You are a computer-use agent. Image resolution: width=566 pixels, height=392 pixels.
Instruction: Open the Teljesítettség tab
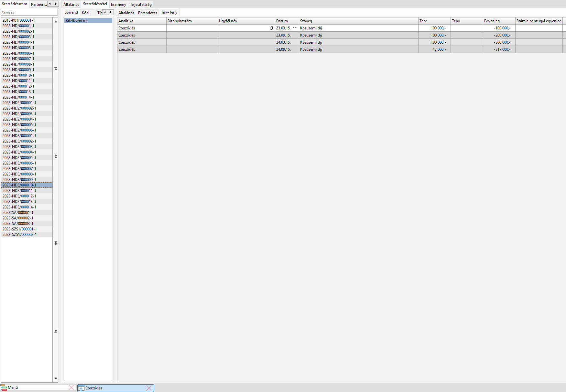[141, 4]
